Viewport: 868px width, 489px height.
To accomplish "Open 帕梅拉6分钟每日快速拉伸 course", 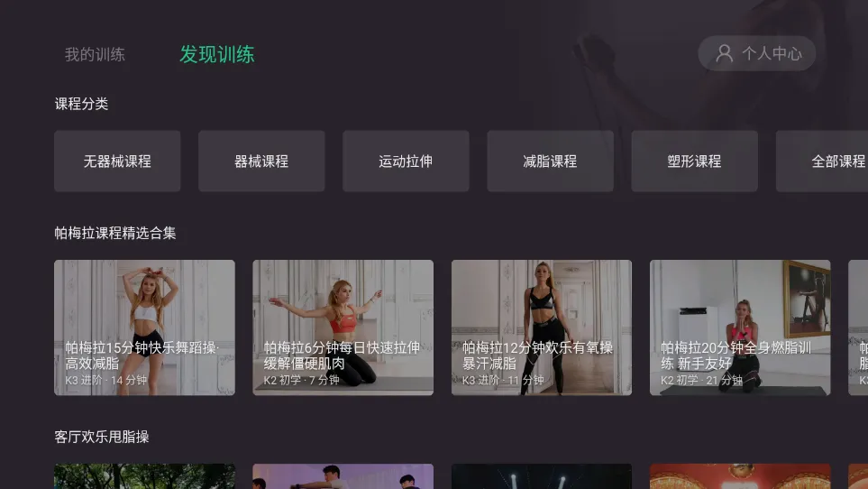I will point(343,328).
